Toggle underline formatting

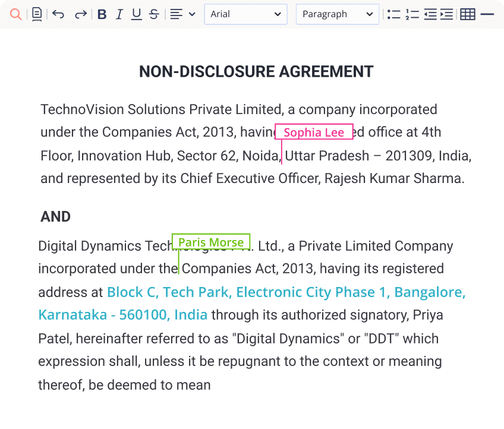137,14
